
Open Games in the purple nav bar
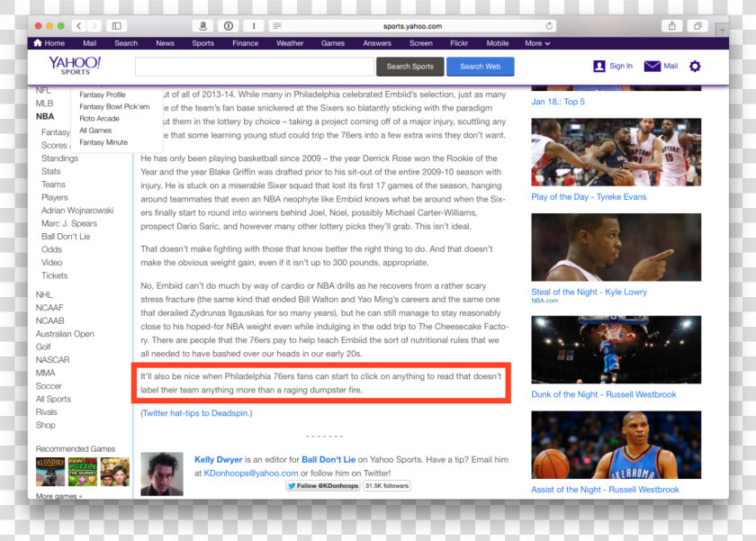point(333,43)
